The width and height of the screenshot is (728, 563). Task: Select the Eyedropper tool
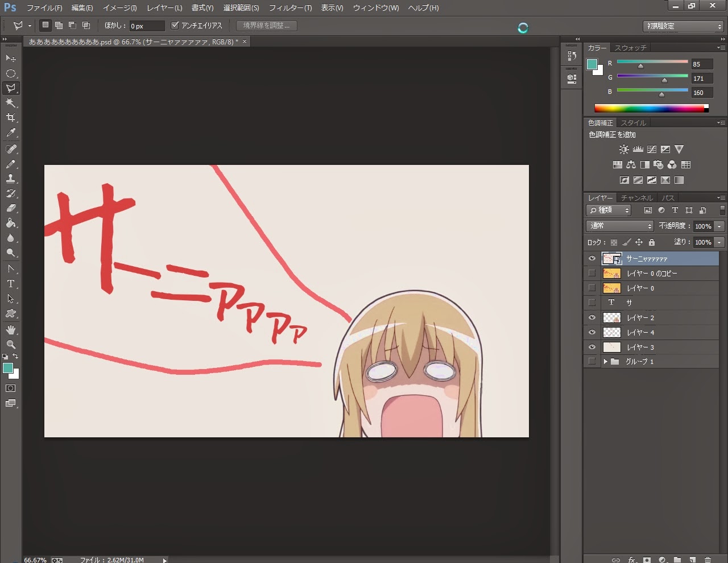tap(11, 132)
